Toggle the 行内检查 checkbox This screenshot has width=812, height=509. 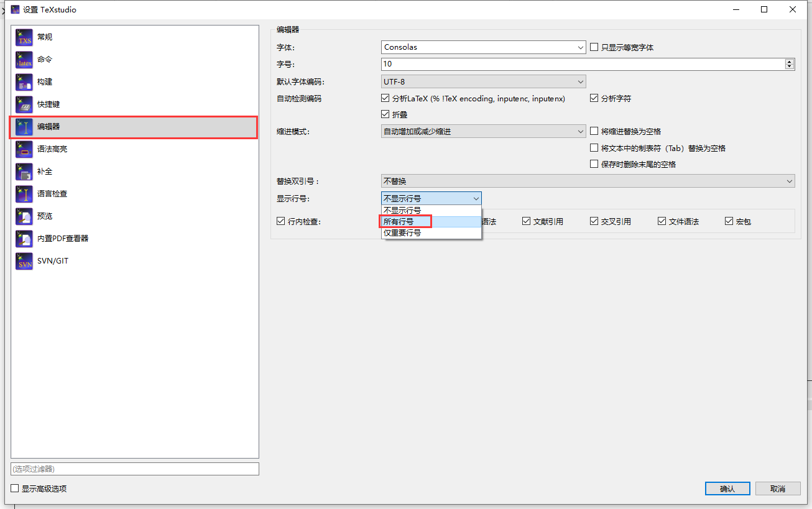click(x=281, y=221)
